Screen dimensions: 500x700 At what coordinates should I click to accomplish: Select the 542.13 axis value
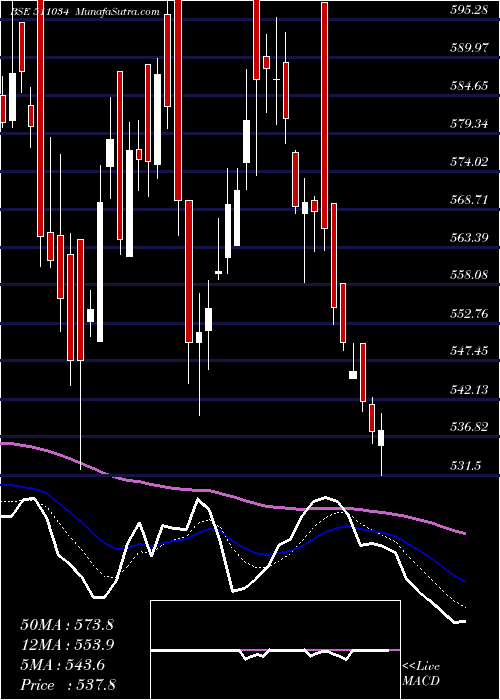tap(469, 389)
